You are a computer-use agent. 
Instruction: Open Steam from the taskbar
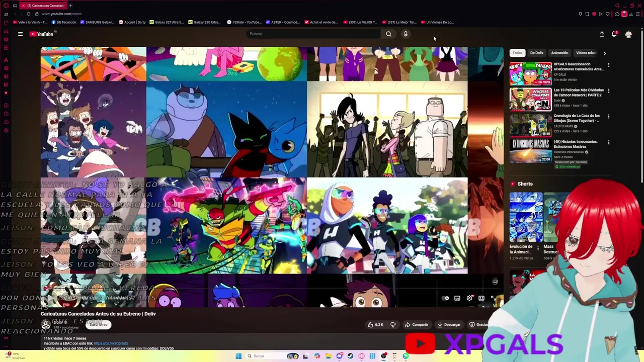pyautogui.click(x=350, y=356)
